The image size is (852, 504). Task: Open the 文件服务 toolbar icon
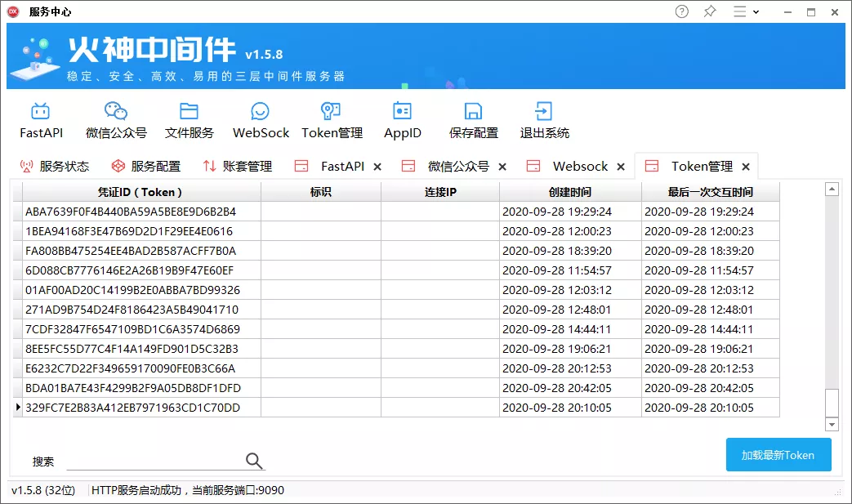[x=189, y=120]
